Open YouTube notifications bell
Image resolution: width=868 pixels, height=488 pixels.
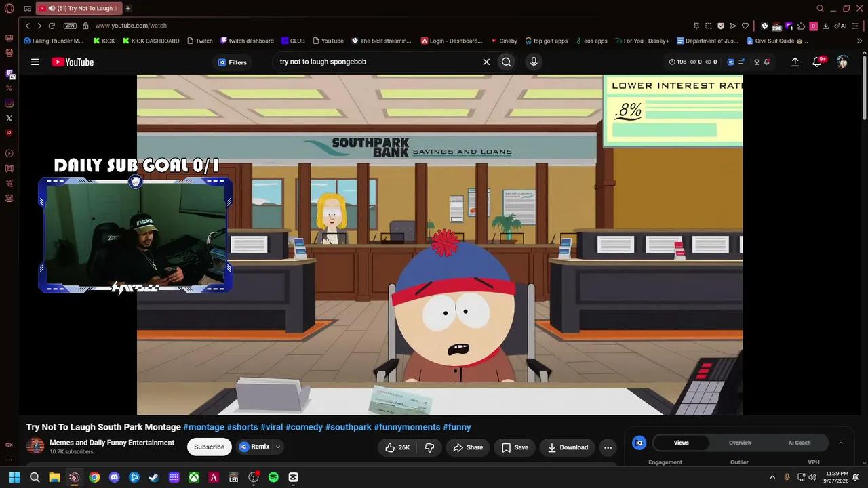click(817, 62)
